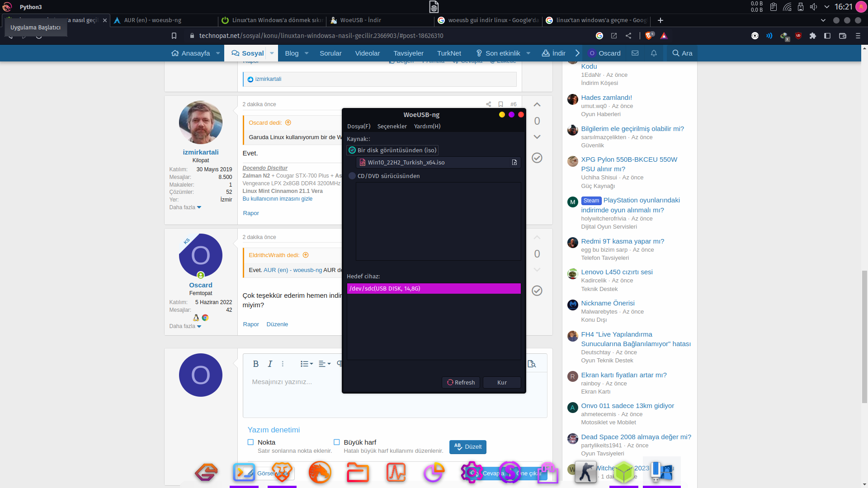Image resolution: width=868 pixels, height=488 pixels.
Task: Open the inbox envelope icon in the navbar
Action: [x=635, y=53]
